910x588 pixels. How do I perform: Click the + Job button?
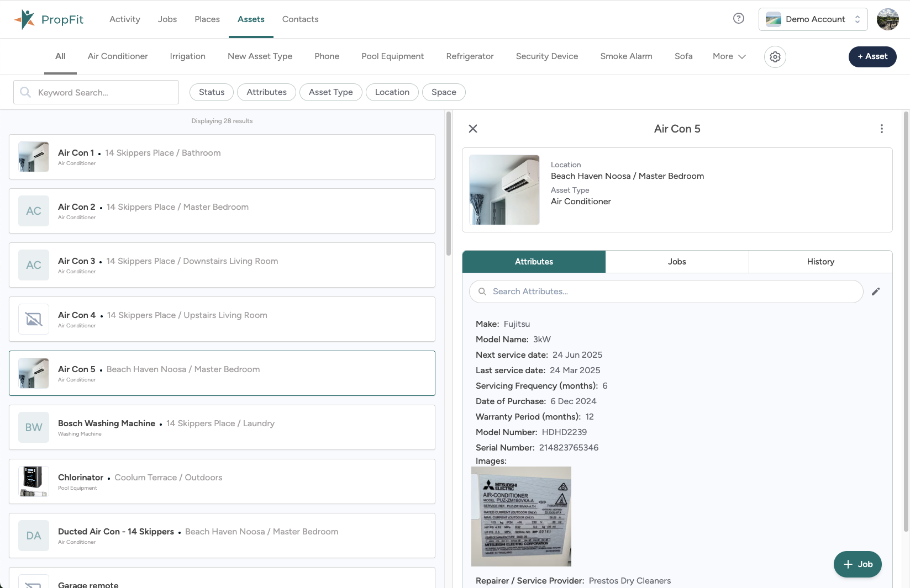pyautogui.click(x=858, y=564)
